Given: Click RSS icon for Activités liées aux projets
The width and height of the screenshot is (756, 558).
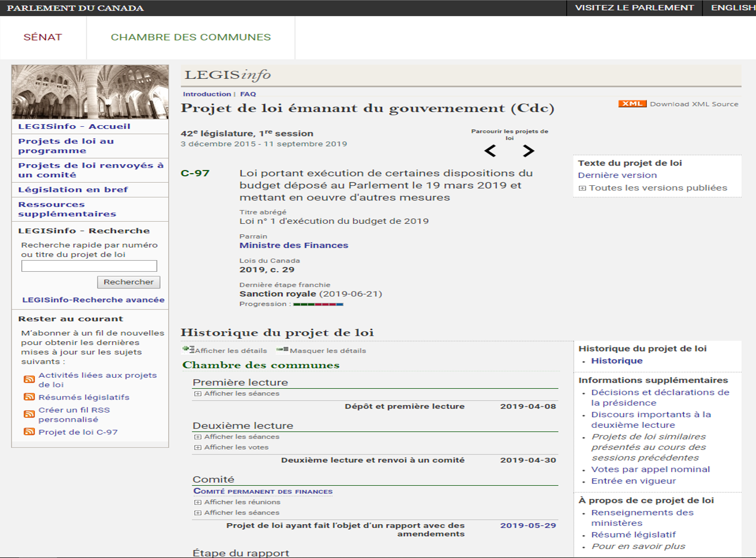Looking at the screenshot, I should point(29,379).
